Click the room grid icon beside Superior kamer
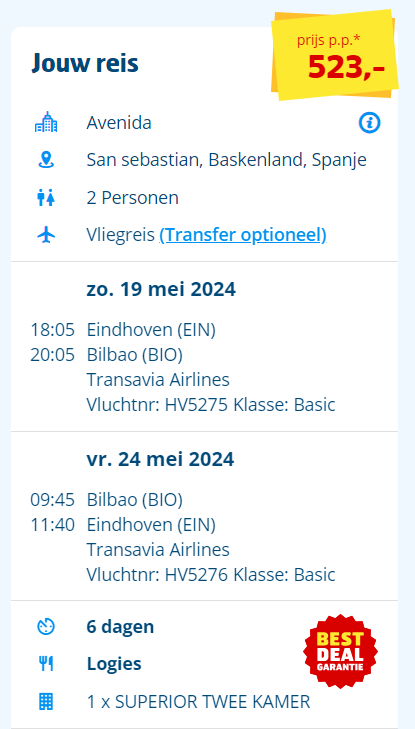 pos(46,701)
